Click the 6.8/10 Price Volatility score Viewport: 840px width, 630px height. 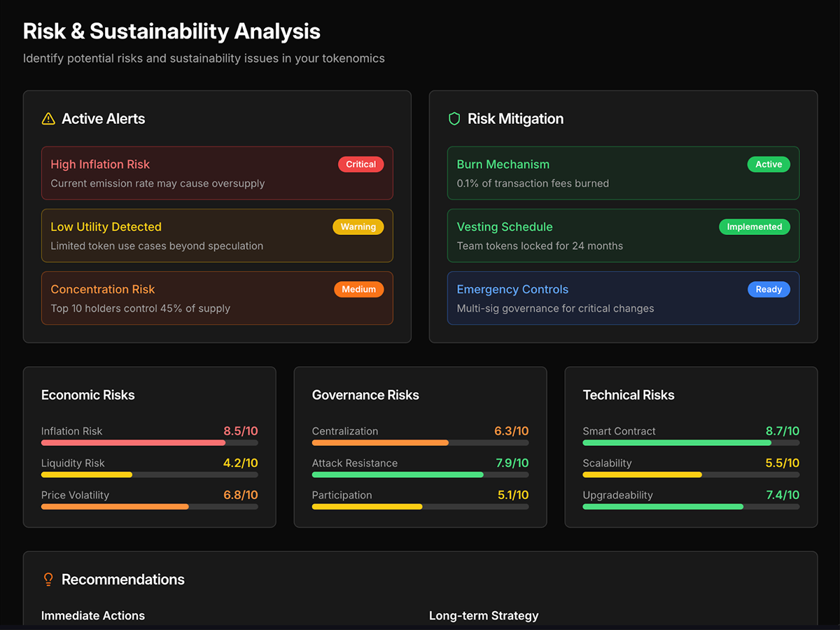241,495
